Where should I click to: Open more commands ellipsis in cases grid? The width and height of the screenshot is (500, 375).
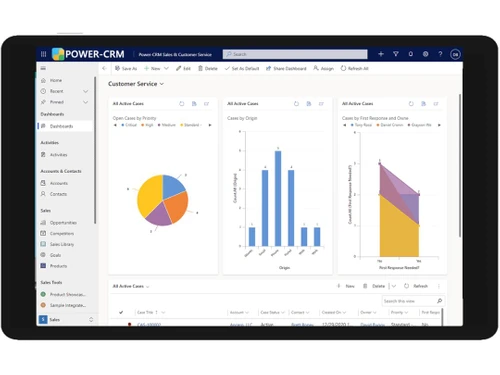click(439, 286)
